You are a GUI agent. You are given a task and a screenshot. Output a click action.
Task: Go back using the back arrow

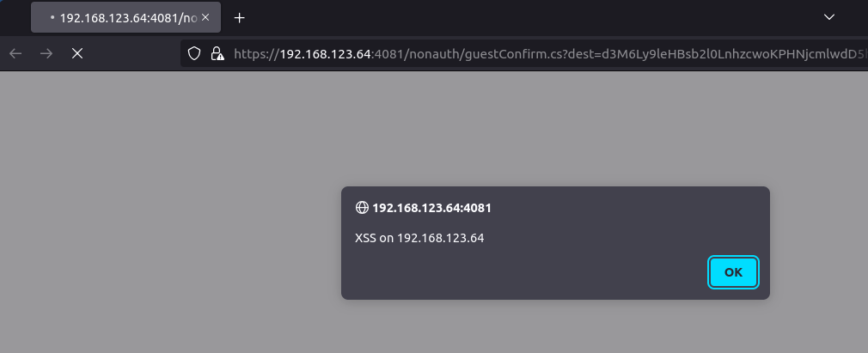(x=15, y=53)
